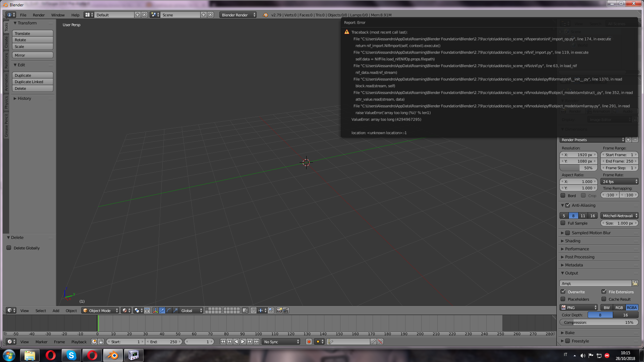Enable the Border (Bord) checkbox

pyautogui.click(x=563, y=195)
